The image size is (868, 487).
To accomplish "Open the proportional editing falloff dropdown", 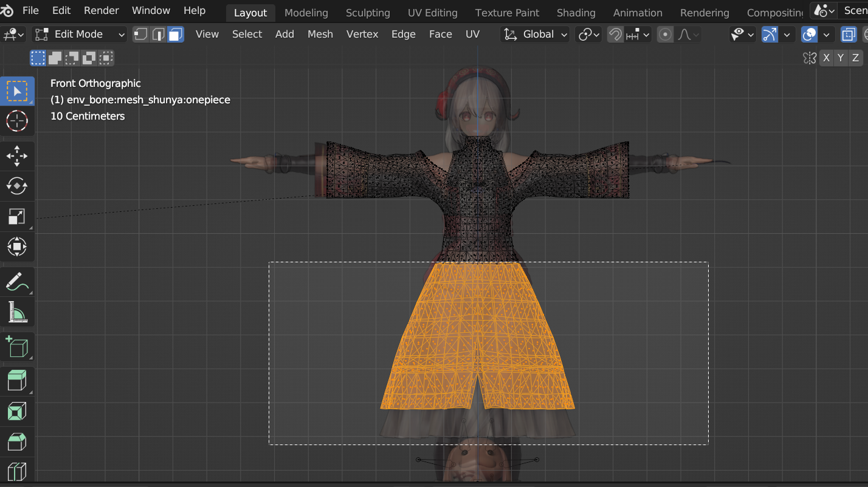I will (688, 35).
